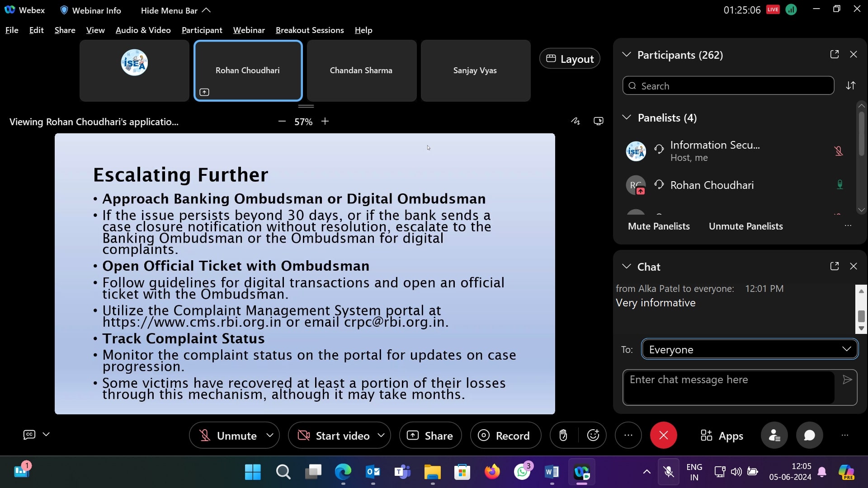868x488 pixels.
Task: Pop out the Chat panel
Action: click(x=835, y=266)
